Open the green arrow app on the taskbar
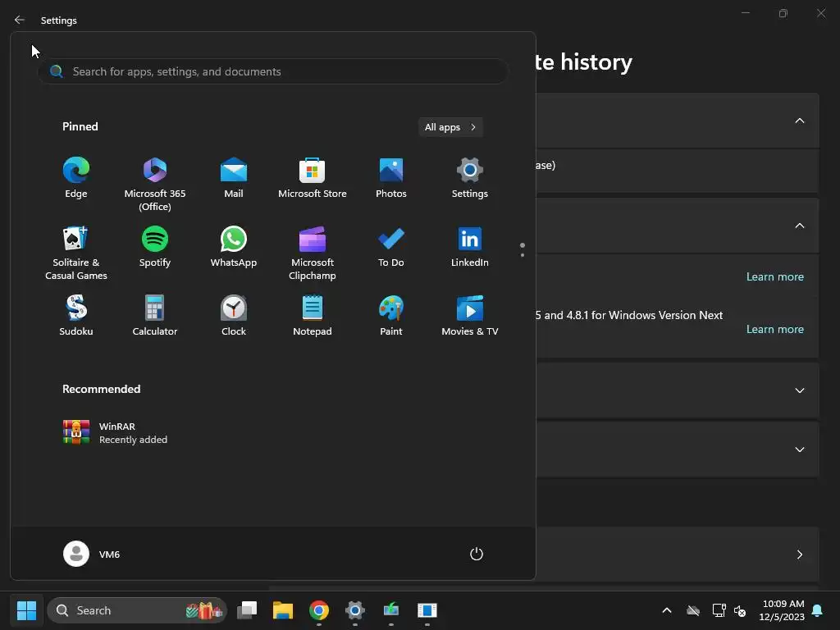840x630 pixels. click(391, 610)
